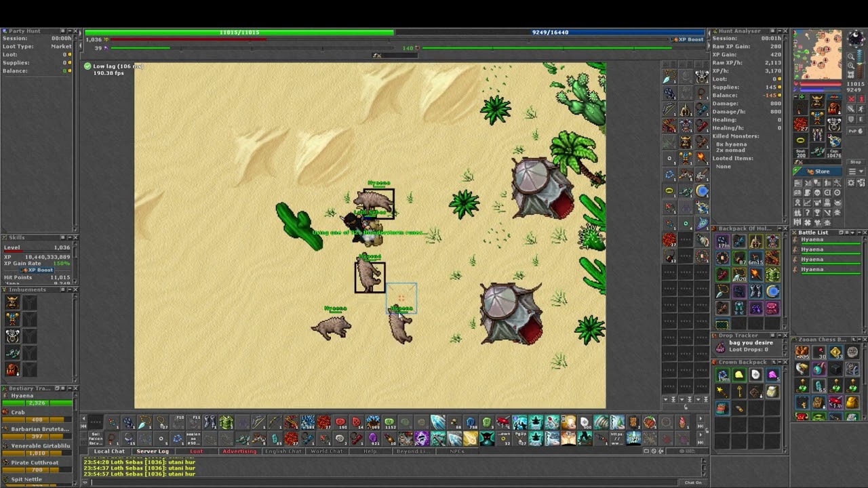Image resolution: width=868 pixels, height=488 pixels.
Task: Toggle expert mode E button
Action: (x=861, y=119)
